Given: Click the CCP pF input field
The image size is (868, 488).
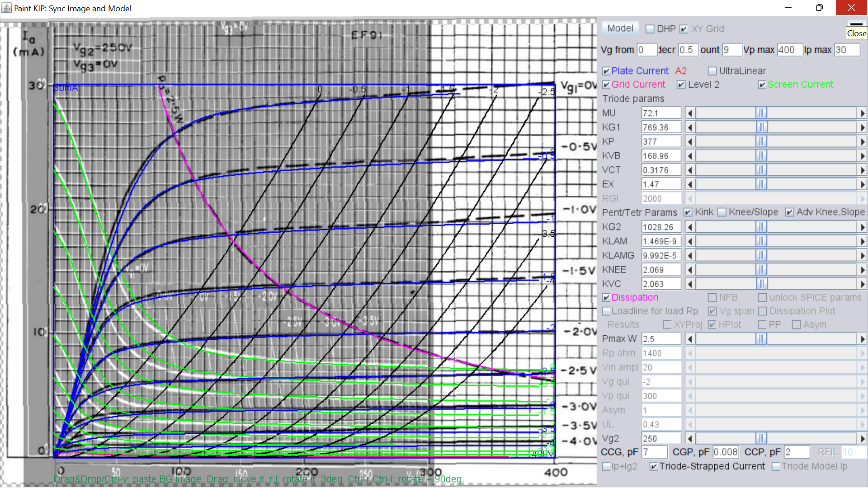Looking at the screenshot, I should pos(797,452).
